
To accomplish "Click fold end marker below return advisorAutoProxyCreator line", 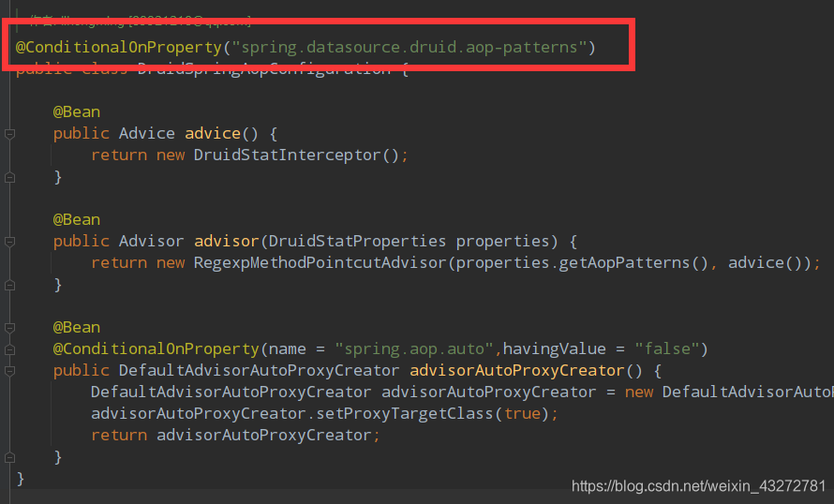I will pyautogui.click(x=9, y=457).
